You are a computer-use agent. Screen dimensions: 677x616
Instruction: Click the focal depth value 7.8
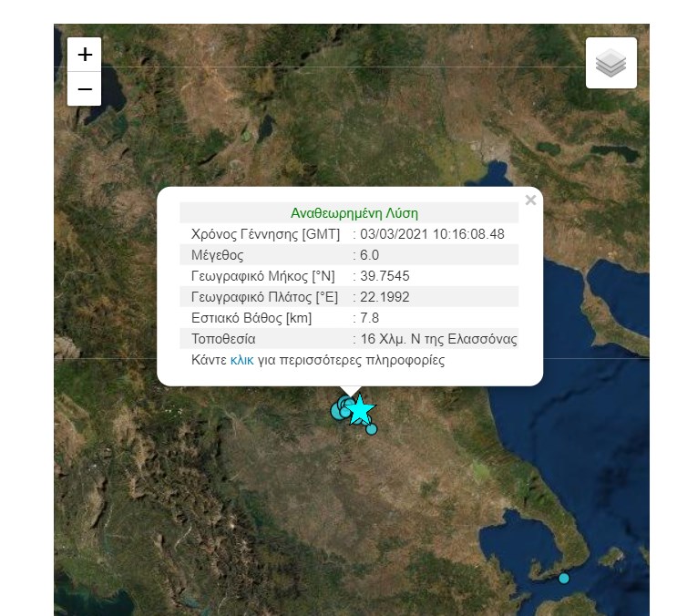point(369,318)
